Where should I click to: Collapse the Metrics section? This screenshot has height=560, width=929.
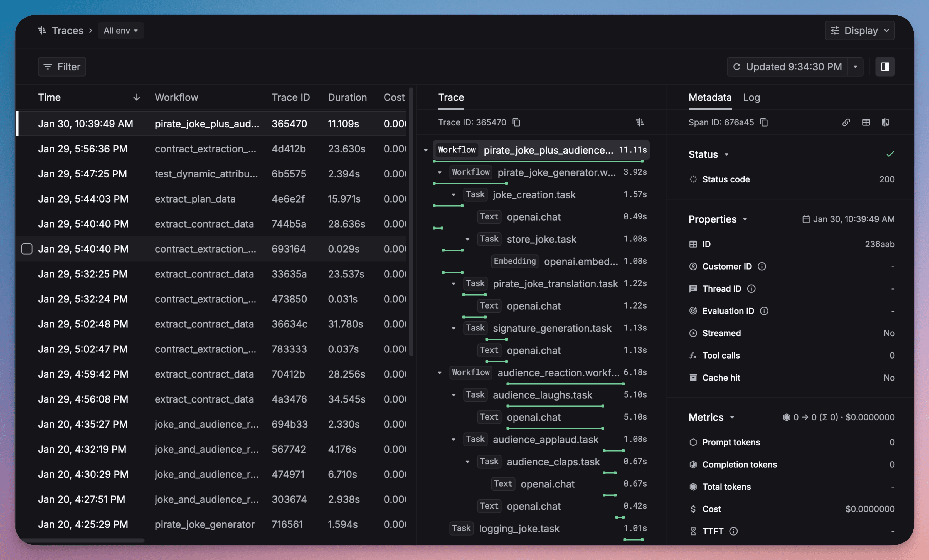[x=732, y=417]
